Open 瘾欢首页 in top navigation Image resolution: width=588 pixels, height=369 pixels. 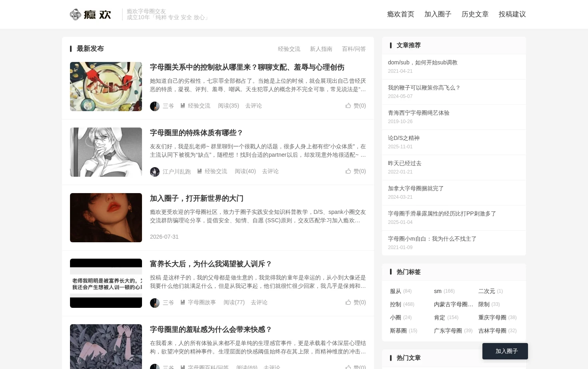tap(400, 14)
